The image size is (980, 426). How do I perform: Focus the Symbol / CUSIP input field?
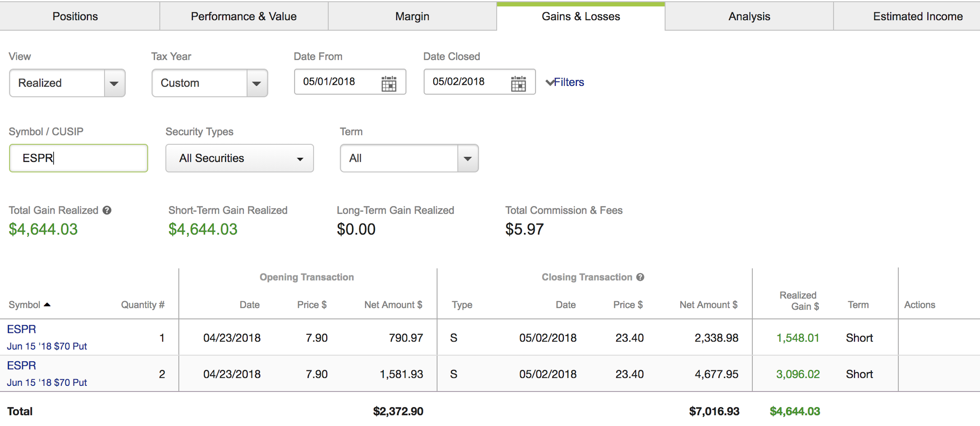pyautogui.click(x=78, y=158)
